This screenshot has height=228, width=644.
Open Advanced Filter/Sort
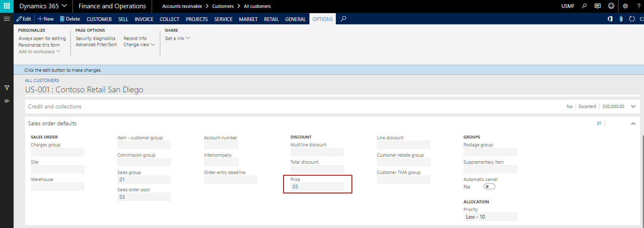coord(96,45)
